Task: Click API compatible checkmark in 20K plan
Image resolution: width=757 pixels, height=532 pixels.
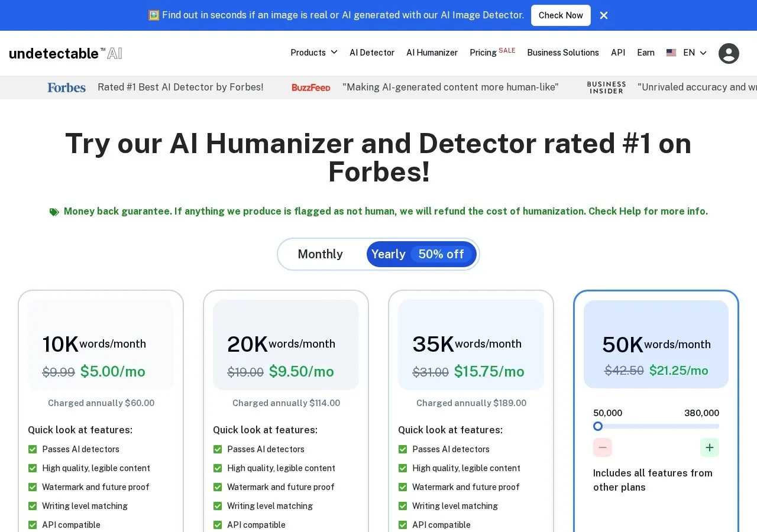Action: (218, 525)
